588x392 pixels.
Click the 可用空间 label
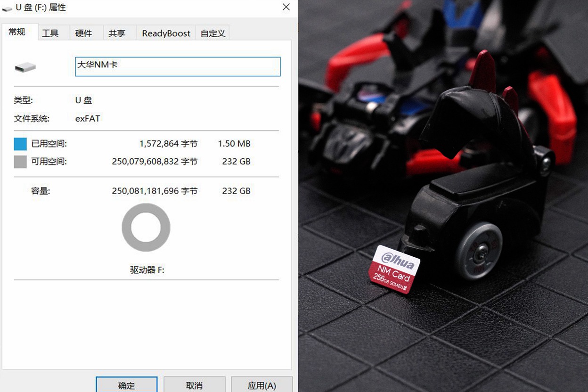click(x=49, y=162)
